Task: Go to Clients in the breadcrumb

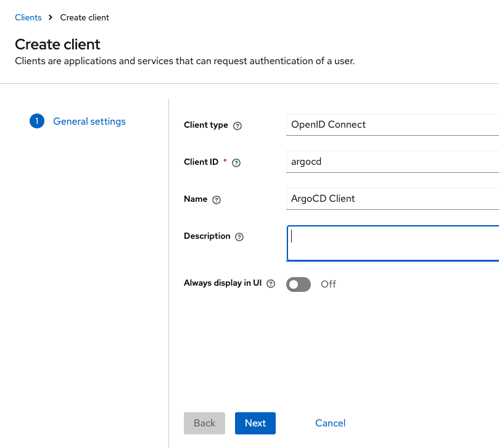Action: [28, 18]
